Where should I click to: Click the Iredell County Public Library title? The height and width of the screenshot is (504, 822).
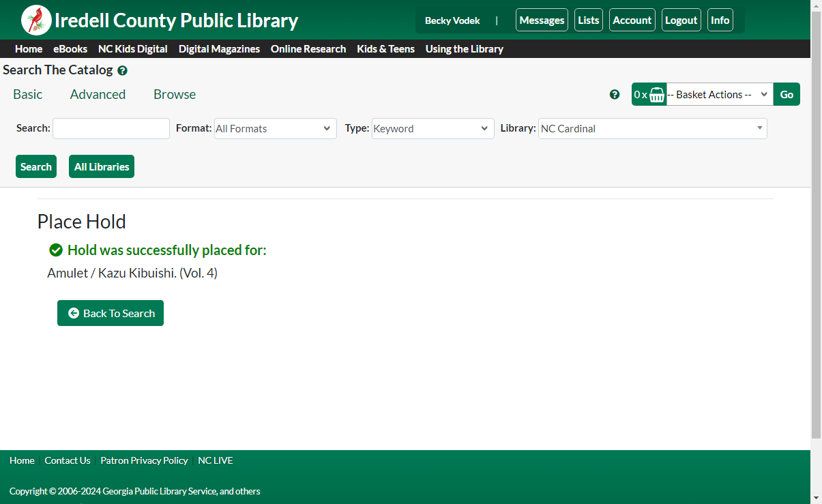(x=176, y=20)
